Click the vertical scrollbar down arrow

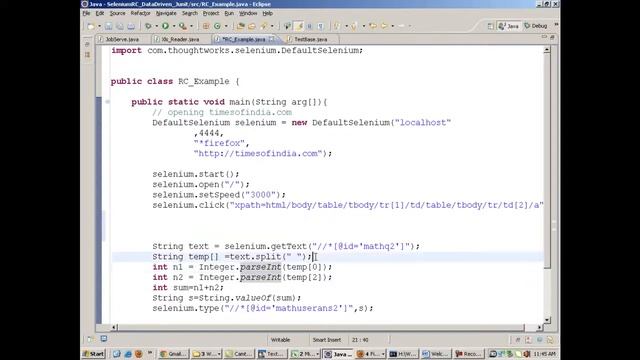pyautogui.click(x=547, y=320)
